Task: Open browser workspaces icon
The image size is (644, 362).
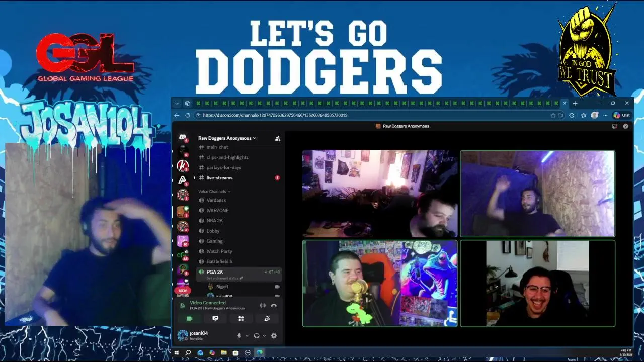Action: point(188,103)
